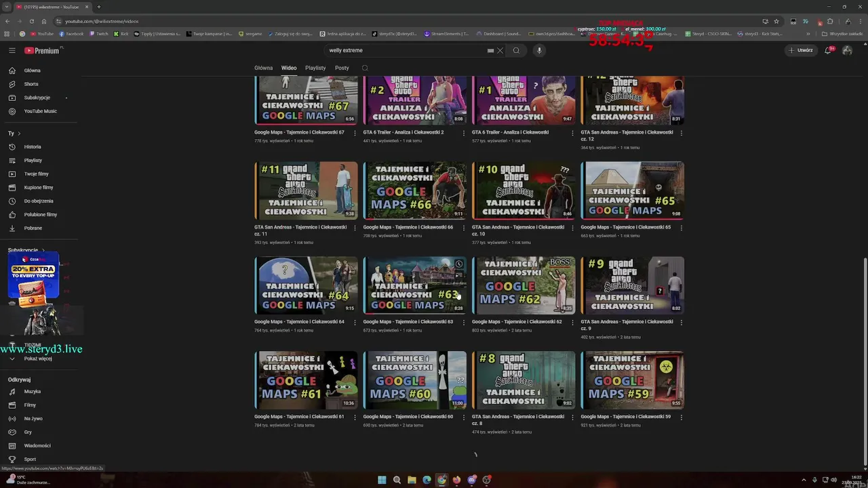This screenshot has height=488, width=868.
Task: Open the account avatar menu
Action: (847, 50)
